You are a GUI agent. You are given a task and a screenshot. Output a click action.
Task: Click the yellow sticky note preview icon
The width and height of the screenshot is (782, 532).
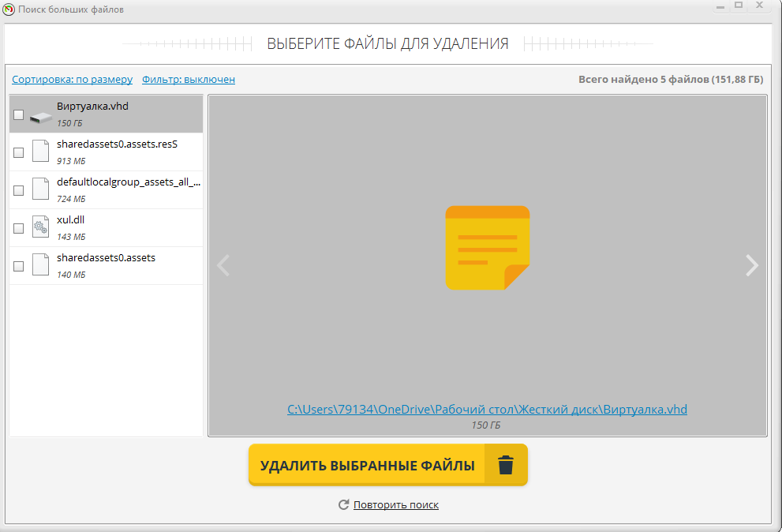coord(487,248)
